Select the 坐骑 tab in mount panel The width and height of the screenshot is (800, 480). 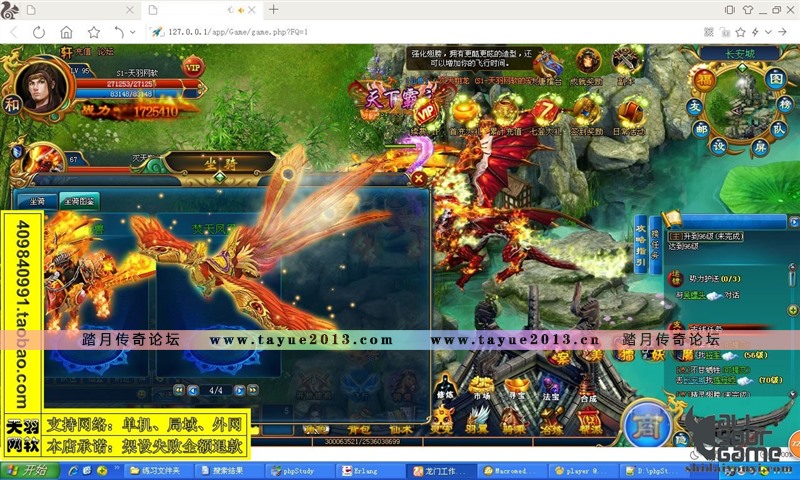(37, 200)
